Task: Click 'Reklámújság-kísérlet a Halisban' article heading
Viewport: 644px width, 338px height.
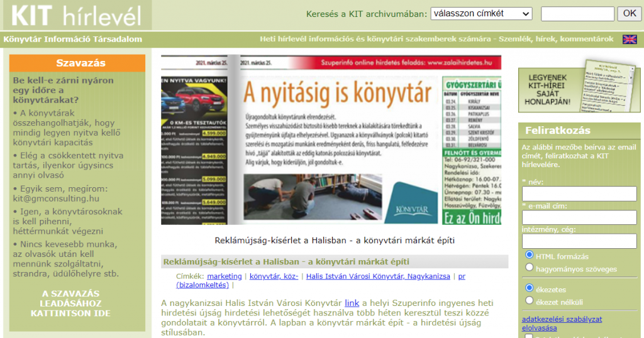Action: [286, 262]
